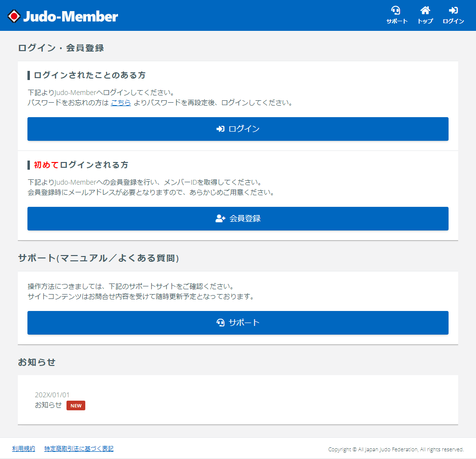Click the ログイン・会員登録 page heading
The height and width of the screenshot is (459, 476).
[x=61, y=48]
